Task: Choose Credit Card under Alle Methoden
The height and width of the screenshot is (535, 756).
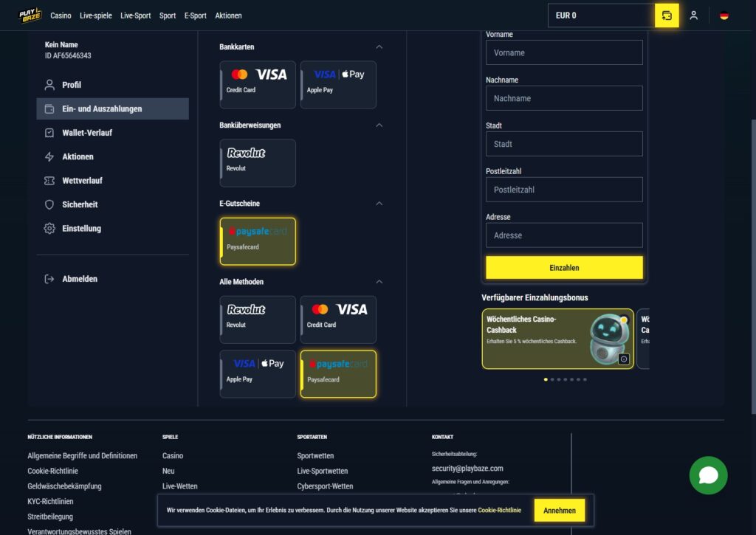Action: [338, 320]
